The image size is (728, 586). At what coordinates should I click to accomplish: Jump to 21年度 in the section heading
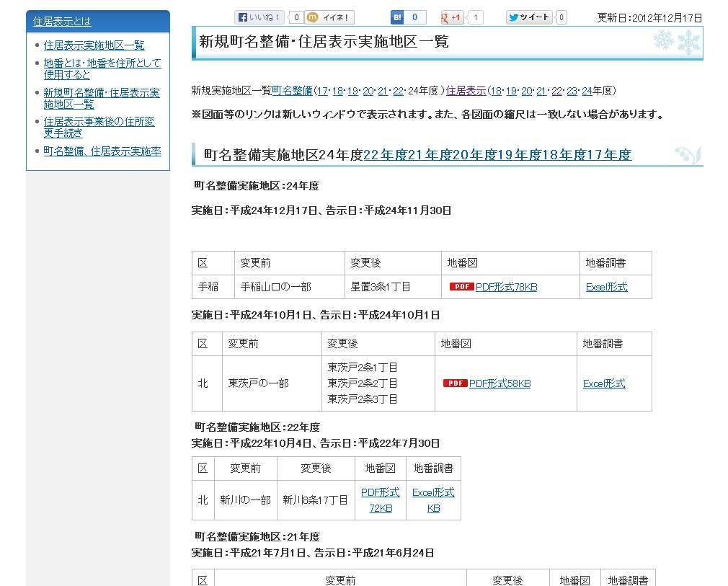point(430,155)
